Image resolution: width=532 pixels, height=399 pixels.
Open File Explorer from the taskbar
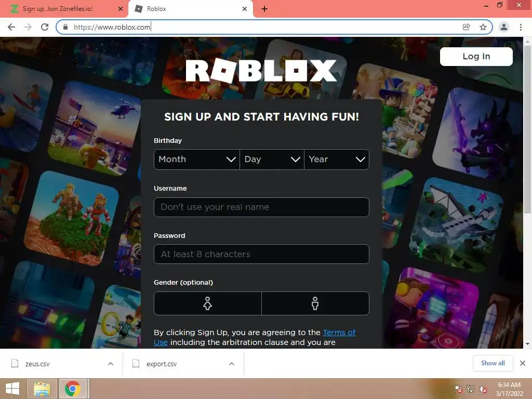coord(42,389)
